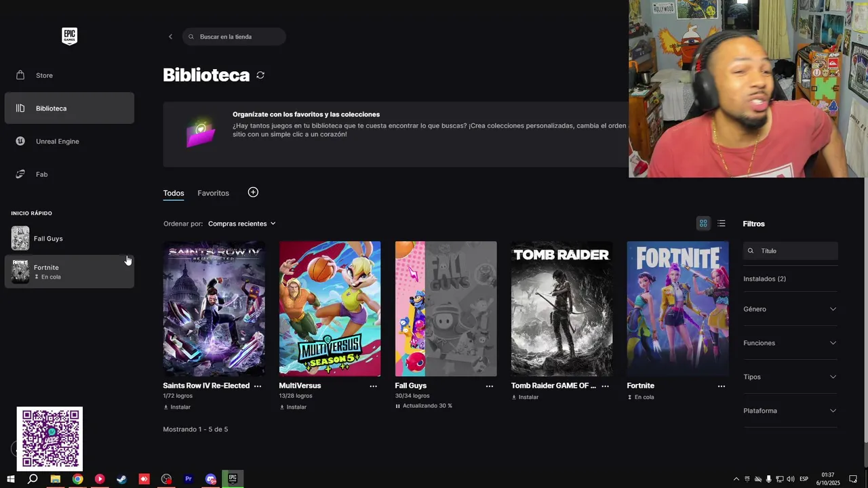
Task: Click the Filtros heading
Action: (x=753, y=224)
